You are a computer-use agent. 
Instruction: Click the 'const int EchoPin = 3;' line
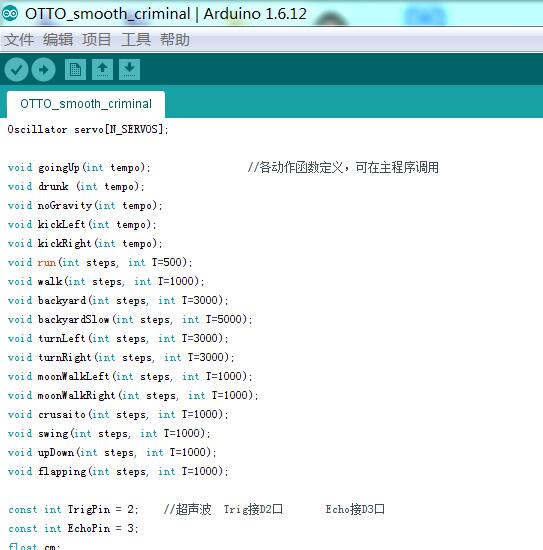(73, 528)
